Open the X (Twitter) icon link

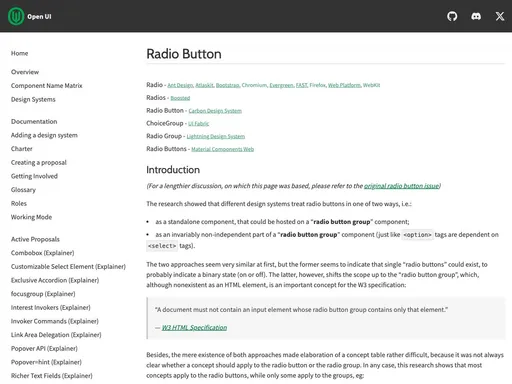point(500,16)
